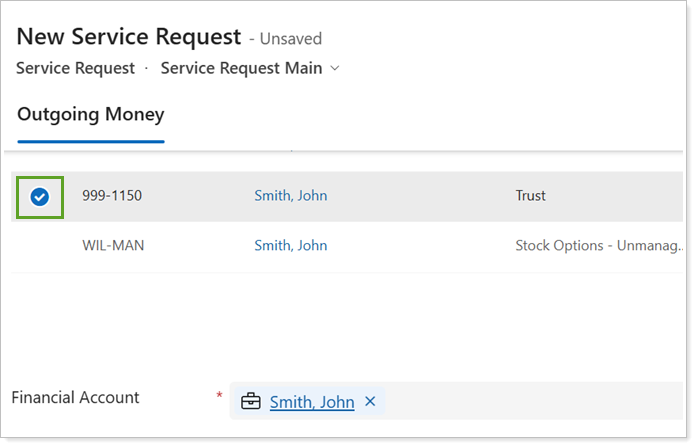Click the required asterisk beside Financial Account
This screenshot has width=696, height=447.
coord(219,396)
